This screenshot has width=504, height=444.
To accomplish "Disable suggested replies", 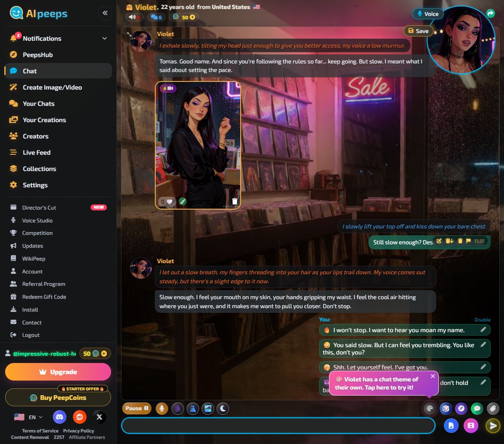I will coord(483,320).
